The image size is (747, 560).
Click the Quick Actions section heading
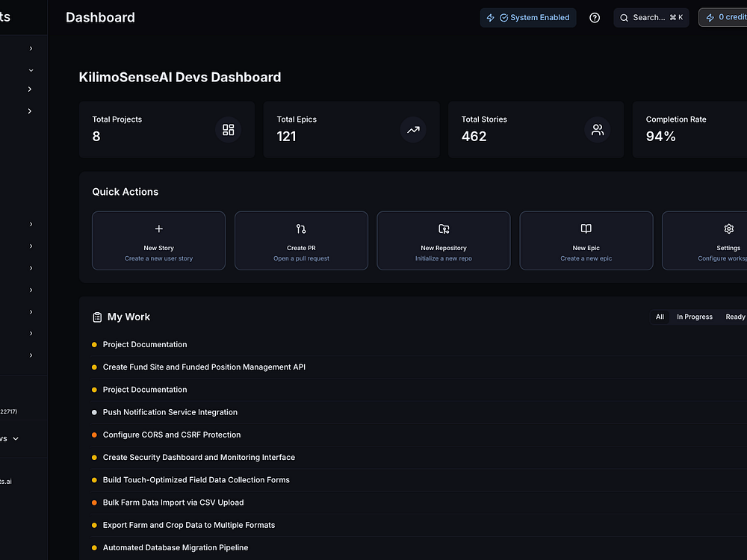pyautogui.click(x=125, y=192)
